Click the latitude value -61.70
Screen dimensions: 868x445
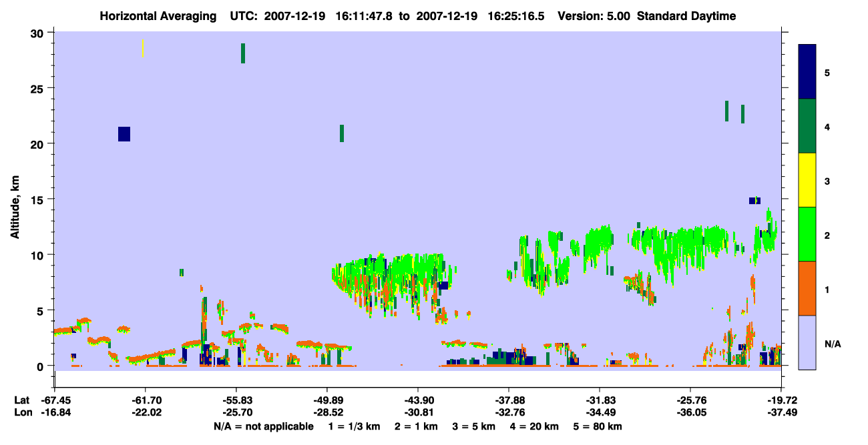click(146, 400)
